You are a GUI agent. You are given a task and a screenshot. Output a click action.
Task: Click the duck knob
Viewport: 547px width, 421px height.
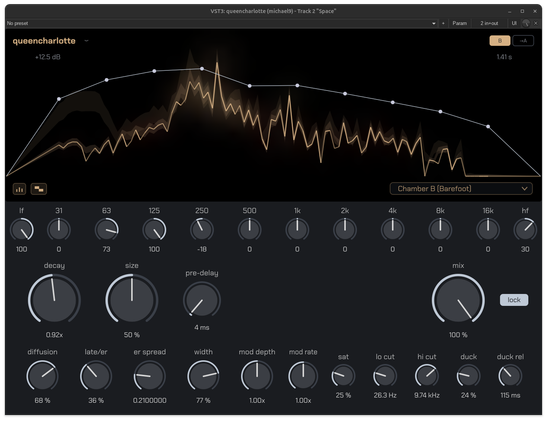[469, 376]
